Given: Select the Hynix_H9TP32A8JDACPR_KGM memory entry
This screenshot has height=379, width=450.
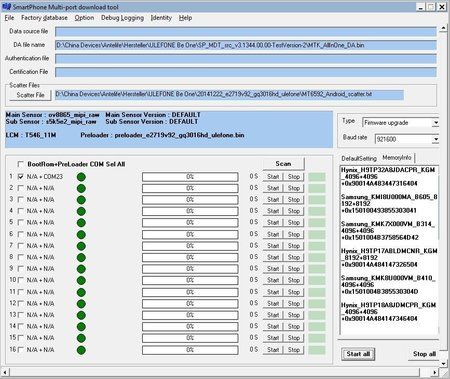Looking at the screenshot, I should tap(388, 177).
